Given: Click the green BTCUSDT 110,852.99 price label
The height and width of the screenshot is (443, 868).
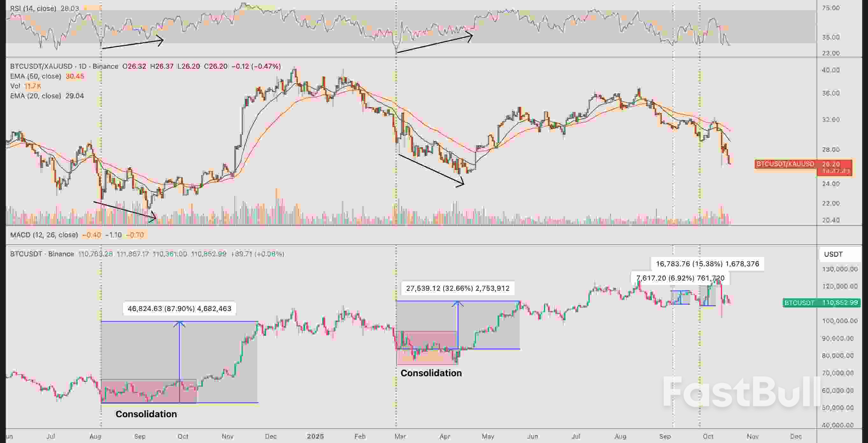Looking at the screenshot, I should pyautogui.click(x=815, y=303).
